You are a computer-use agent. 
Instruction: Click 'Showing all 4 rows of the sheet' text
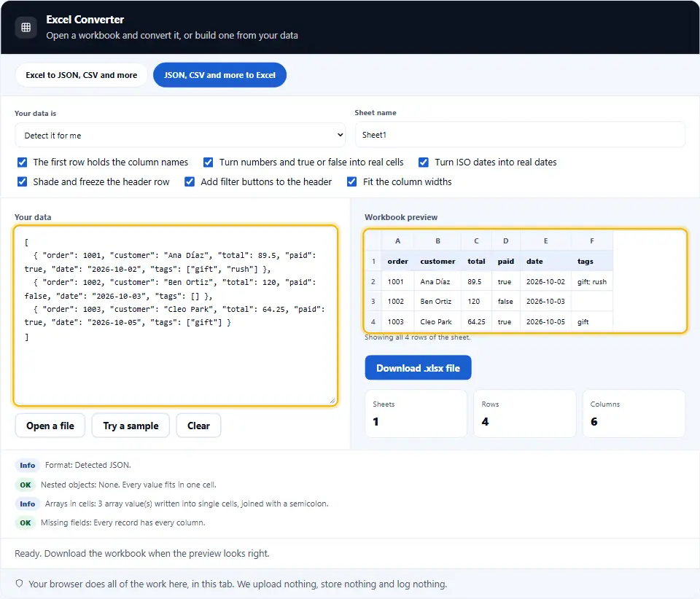pyautogui.click(x=417, y=337)
